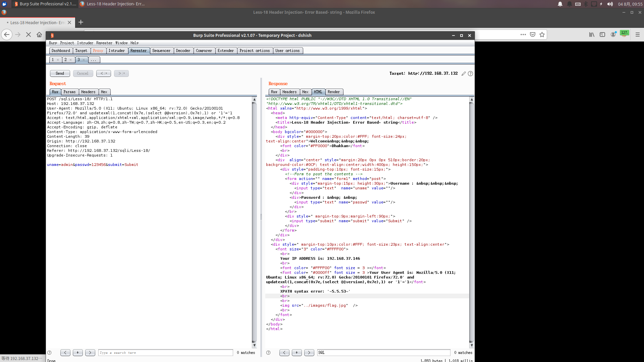Click the bookmark star icon
The image size is (644, 362).
tap(542, 35)
